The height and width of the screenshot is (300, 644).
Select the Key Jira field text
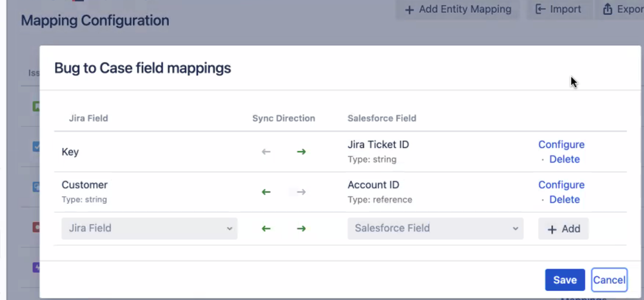click(70, 152)
